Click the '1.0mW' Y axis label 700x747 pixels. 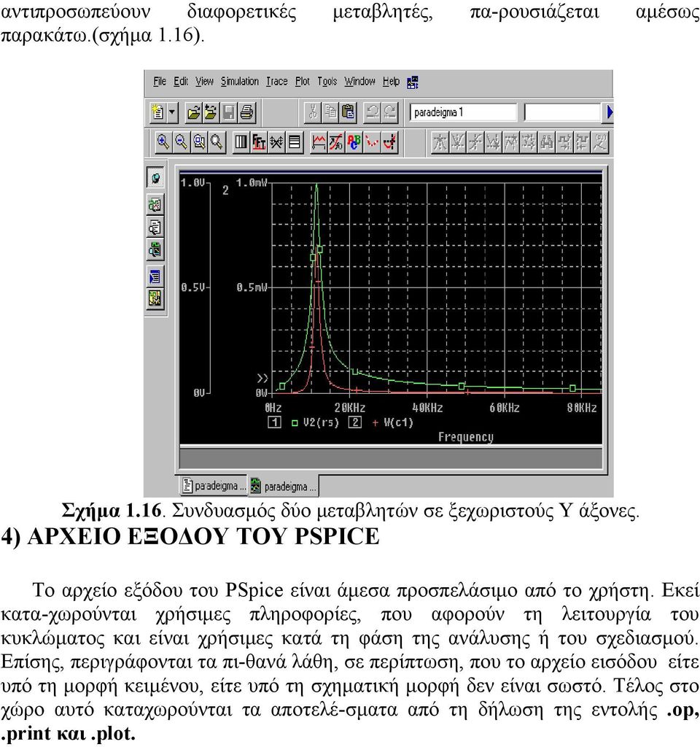252,183
